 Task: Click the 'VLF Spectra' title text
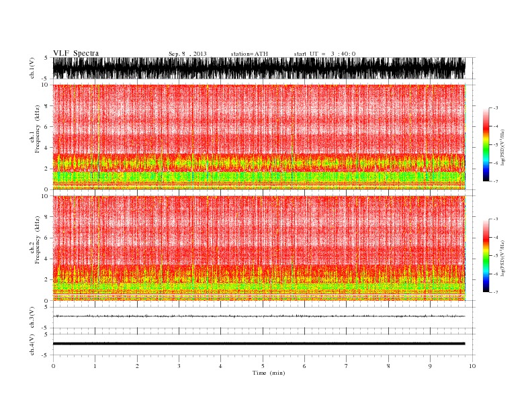click(76, 53)
